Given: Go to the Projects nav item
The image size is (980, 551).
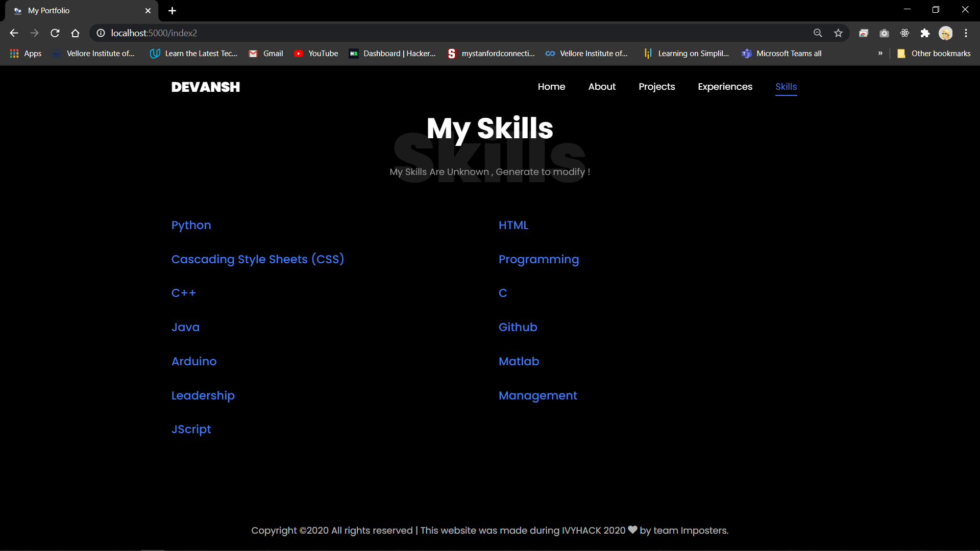Looking at the screenshot, I should [656, 87].
